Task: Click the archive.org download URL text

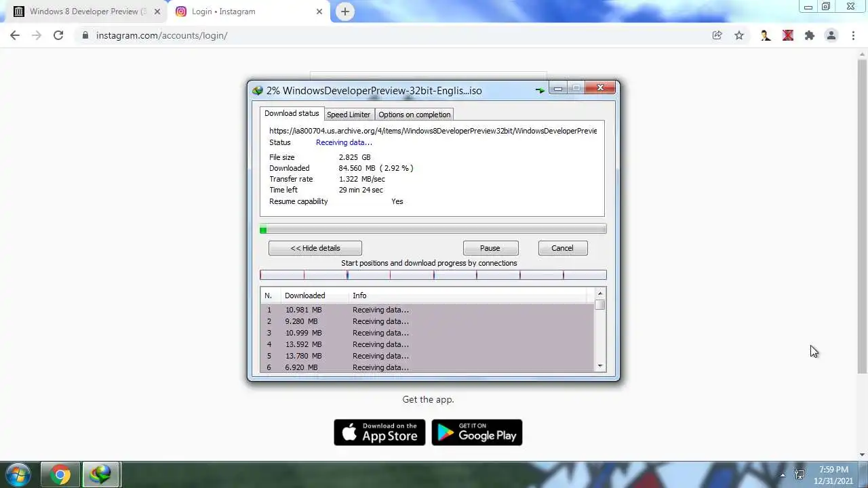Action: 433,131
